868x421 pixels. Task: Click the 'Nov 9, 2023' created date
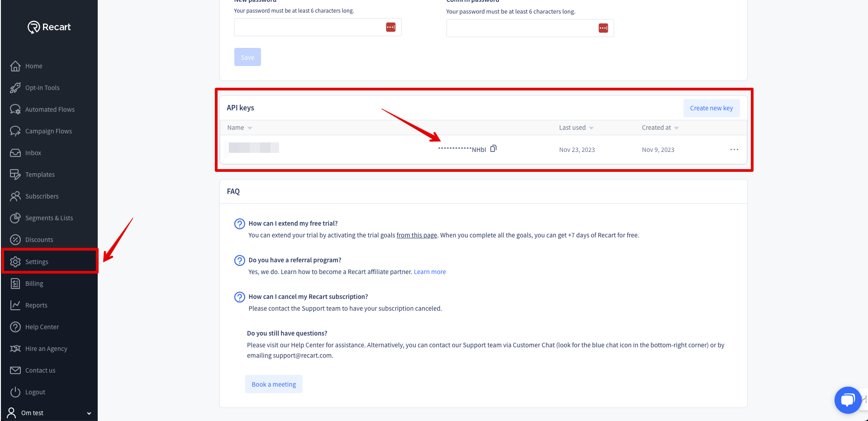(x=658, y=150)
